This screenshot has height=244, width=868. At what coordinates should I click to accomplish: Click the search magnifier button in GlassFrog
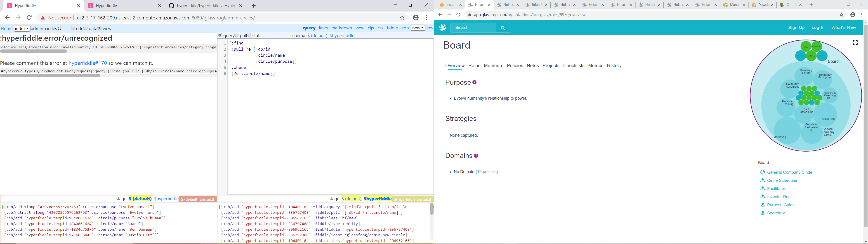pos(503,28)
